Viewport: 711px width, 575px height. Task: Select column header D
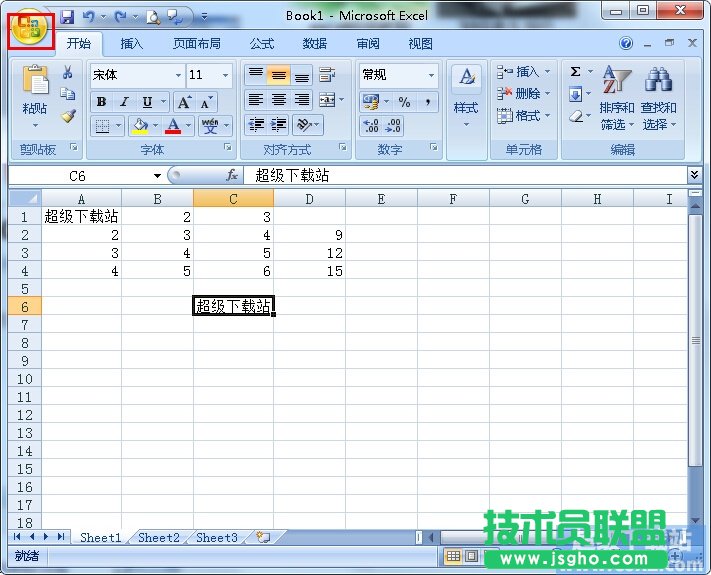309,199
